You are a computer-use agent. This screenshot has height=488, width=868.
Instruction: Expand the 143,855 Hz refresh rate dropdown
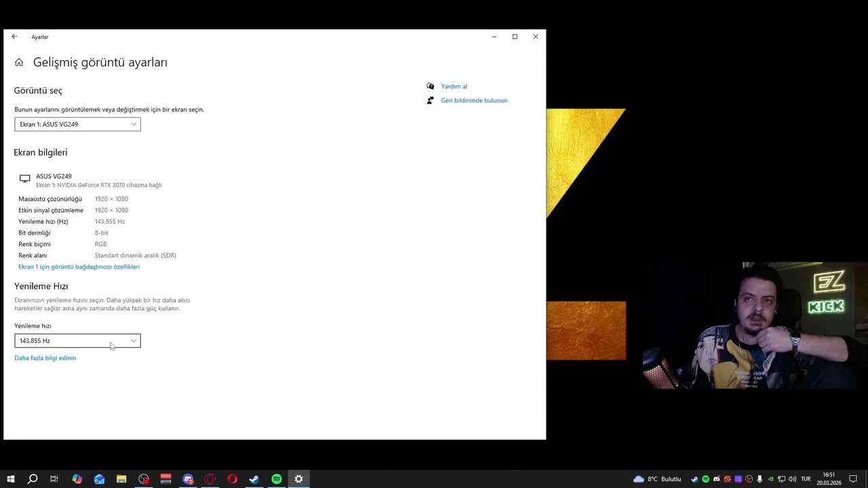click(77, 341)
